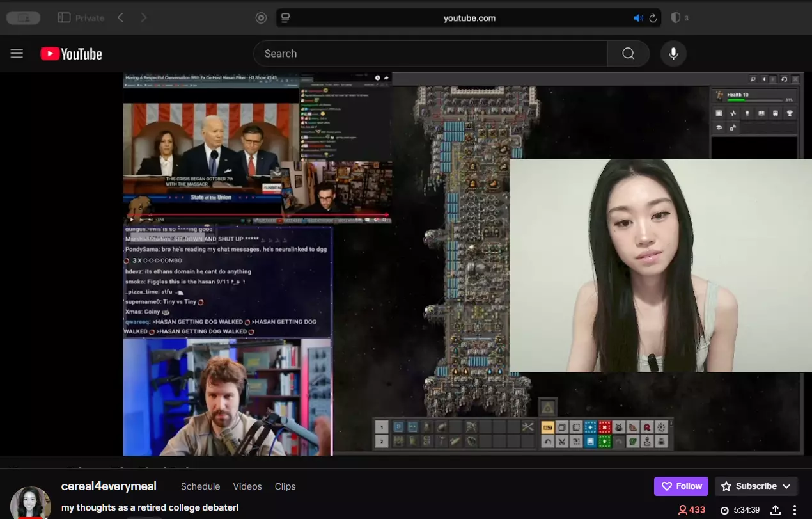Start voice search with the microphone
The height and width of the screenshot is (519, 812).
pos(673,54)
